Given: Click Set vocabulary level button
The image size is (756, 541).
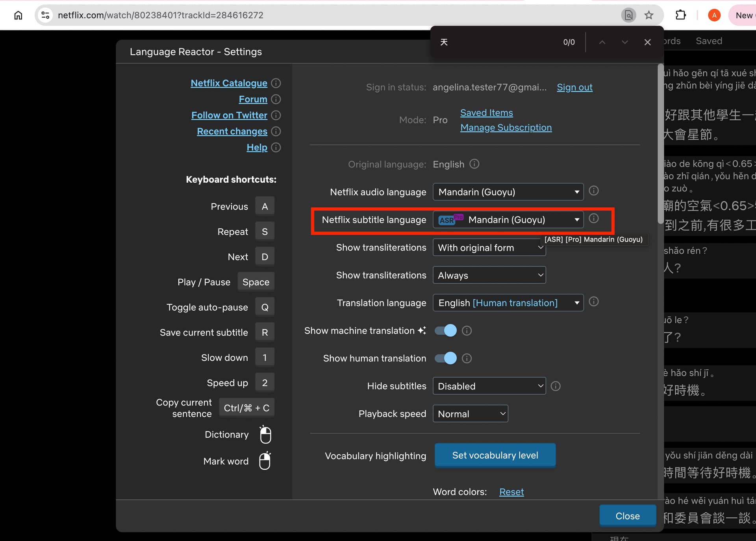Looking at the screenshot, I should tap(495, 455).
